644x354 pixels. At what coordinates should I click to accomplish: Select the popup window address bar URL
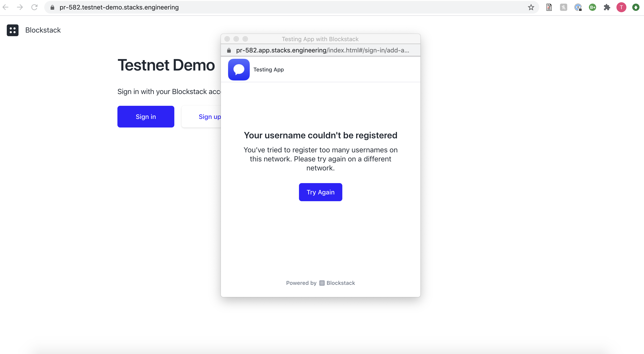tap(322, 50)
